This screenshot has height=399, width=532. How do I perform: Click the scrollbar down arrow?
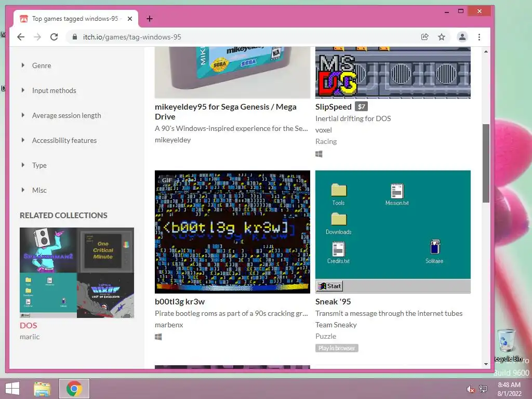coord(486,364)
